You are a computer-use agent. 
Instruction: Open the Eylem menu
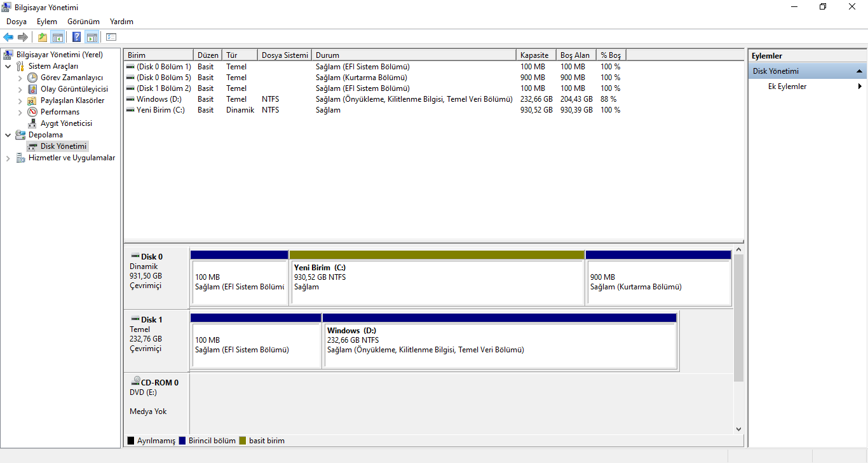pos(46,22)
